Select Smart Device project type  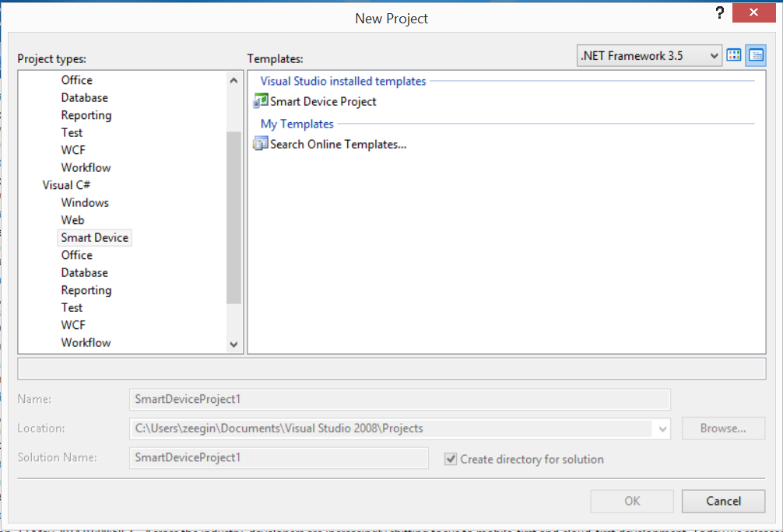click(x=95, y=238)
